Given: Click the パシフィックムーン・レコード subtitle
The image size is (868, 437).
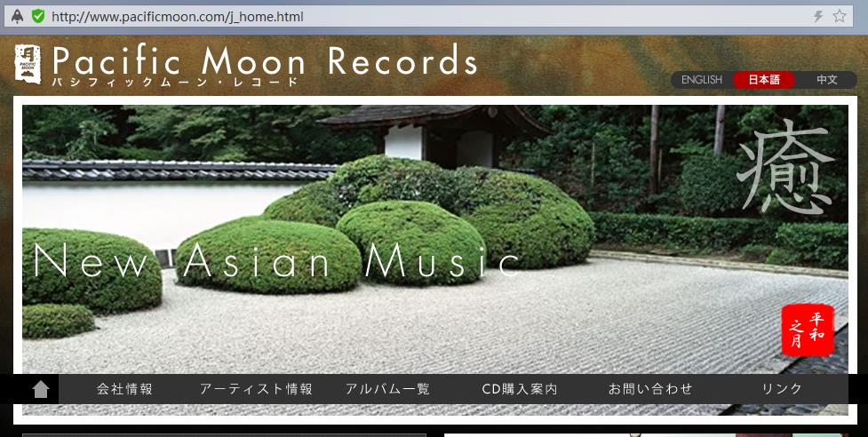Looking at the screenshot, I should point(176,83).
